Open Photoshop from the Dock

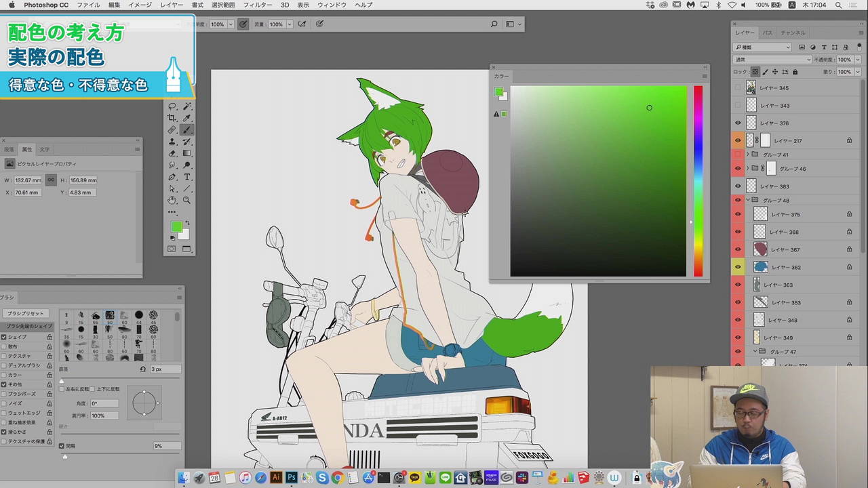point(292,477)
